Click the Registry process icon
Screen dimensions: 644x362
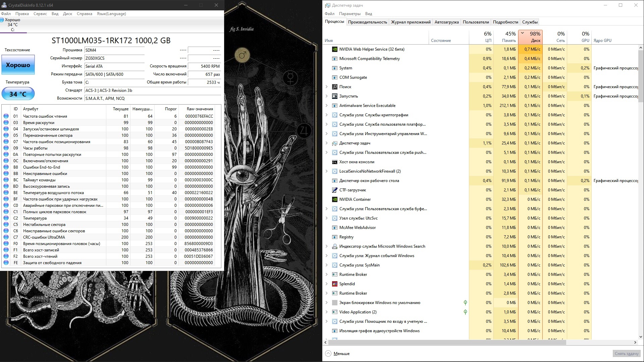click(334, 237)
